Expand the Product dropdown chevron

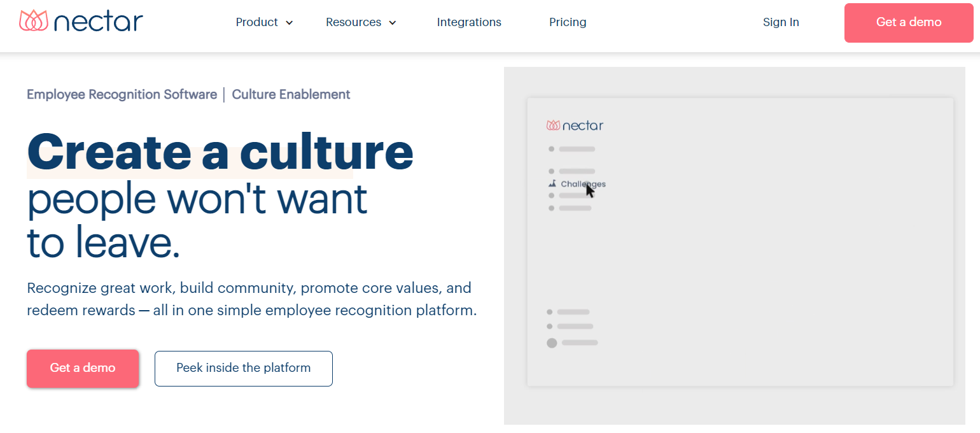tap(290, 23)
